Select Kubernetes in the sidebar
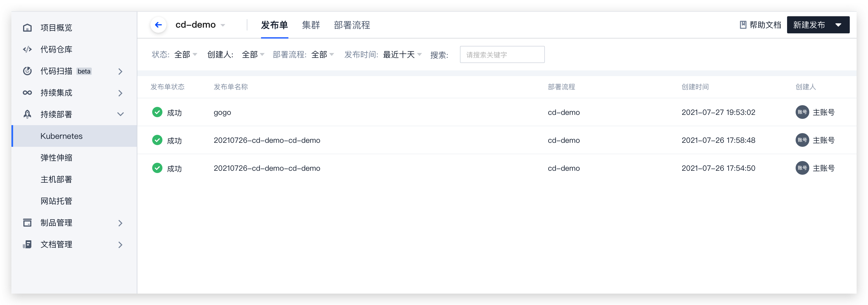 click(74, 136)
